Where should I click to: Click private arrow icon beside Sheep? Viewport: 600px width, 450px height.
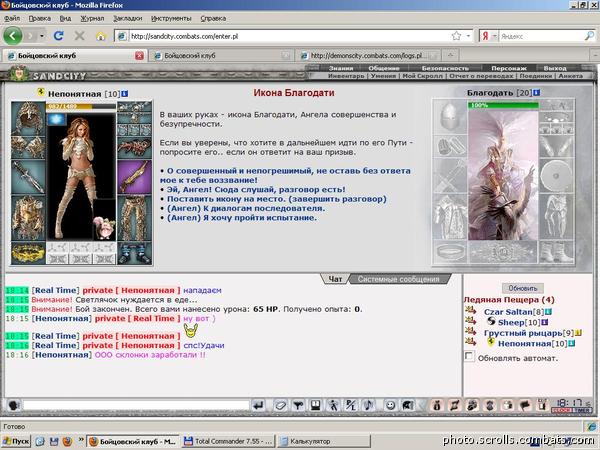[470, 321]
